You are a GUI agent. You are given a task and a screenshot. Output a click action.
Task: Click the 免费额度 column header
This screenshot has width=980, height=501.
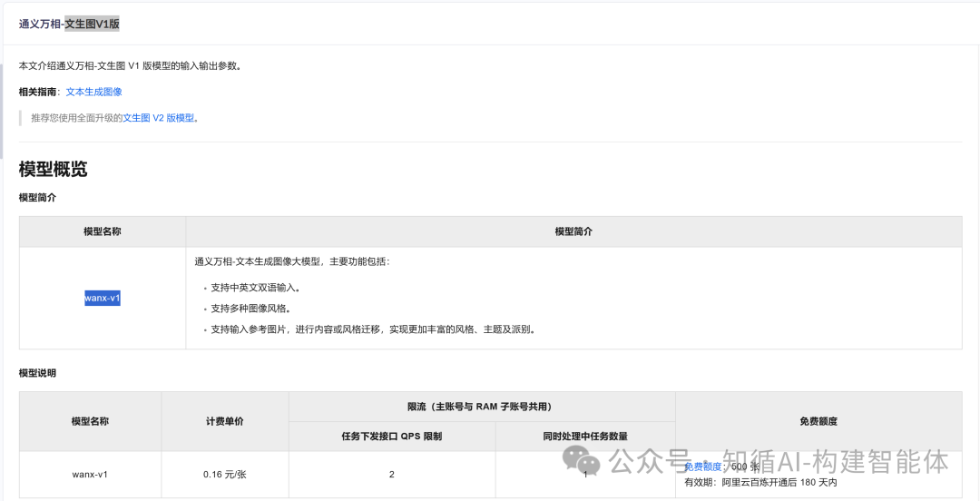818,421
